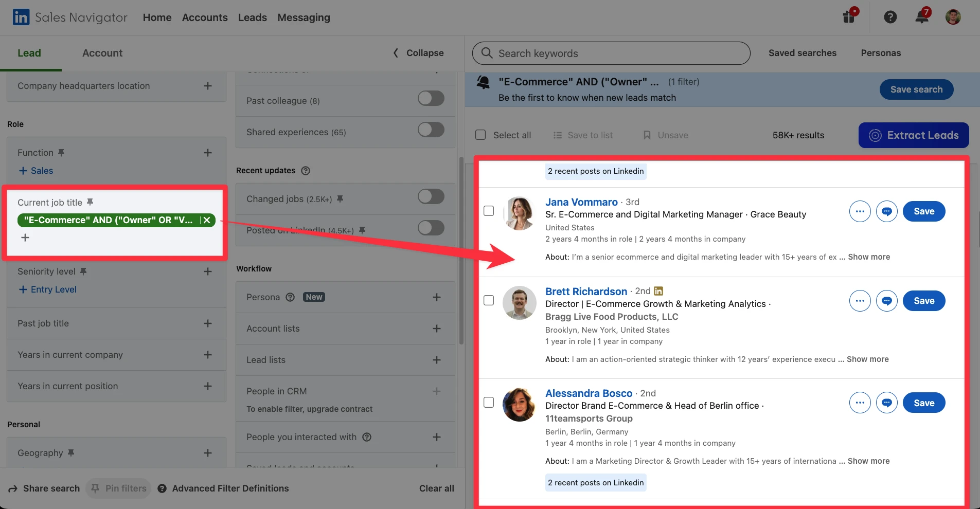Viewport: 980px width, 509px height.
Task: Go to Home in top navigation
Action: point(157,17)
